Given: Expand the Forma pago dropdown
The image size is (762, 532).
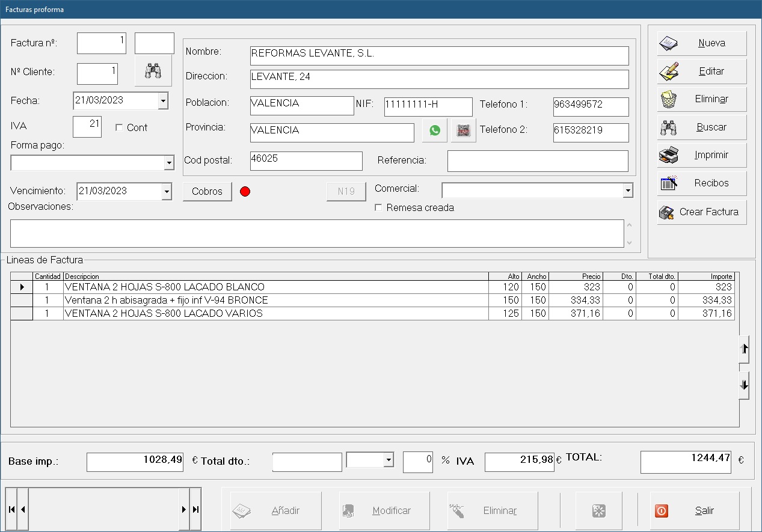Looking at the screenshot, I should (x=168, y=163).
